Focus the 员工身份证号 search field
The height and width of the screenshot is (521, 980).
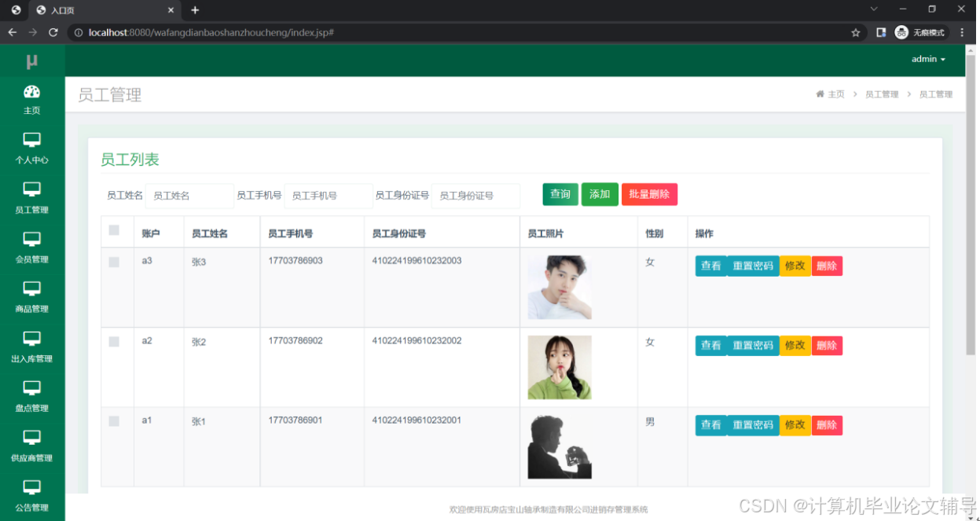pos(475,196)
